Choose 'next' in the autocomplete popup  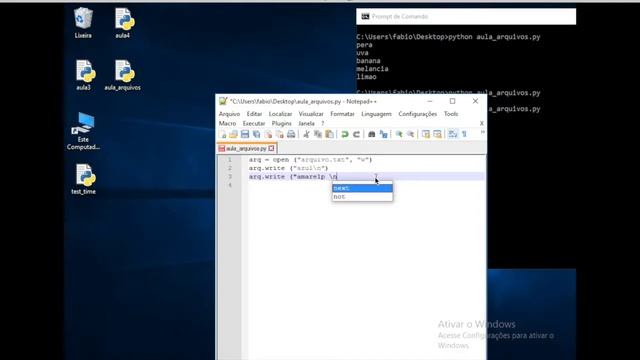pyautogui.click(x=362, y=188)
